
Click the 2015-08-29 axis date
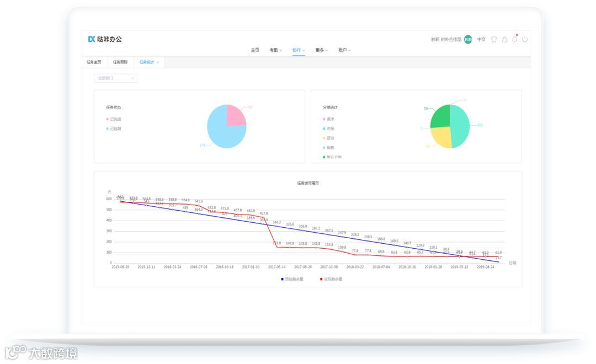[120, 267]
